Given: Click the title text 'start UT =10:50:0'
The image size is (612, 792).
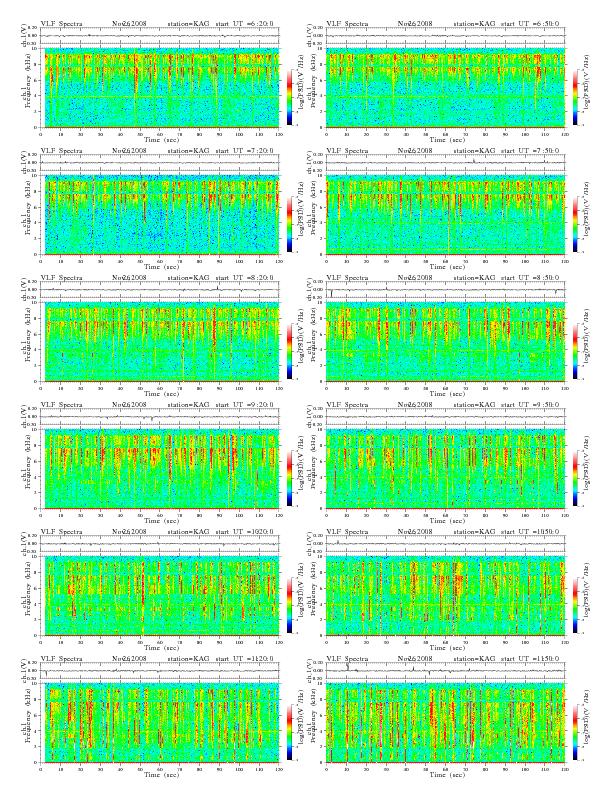Looking at the screenshot, I should point(530,532).
